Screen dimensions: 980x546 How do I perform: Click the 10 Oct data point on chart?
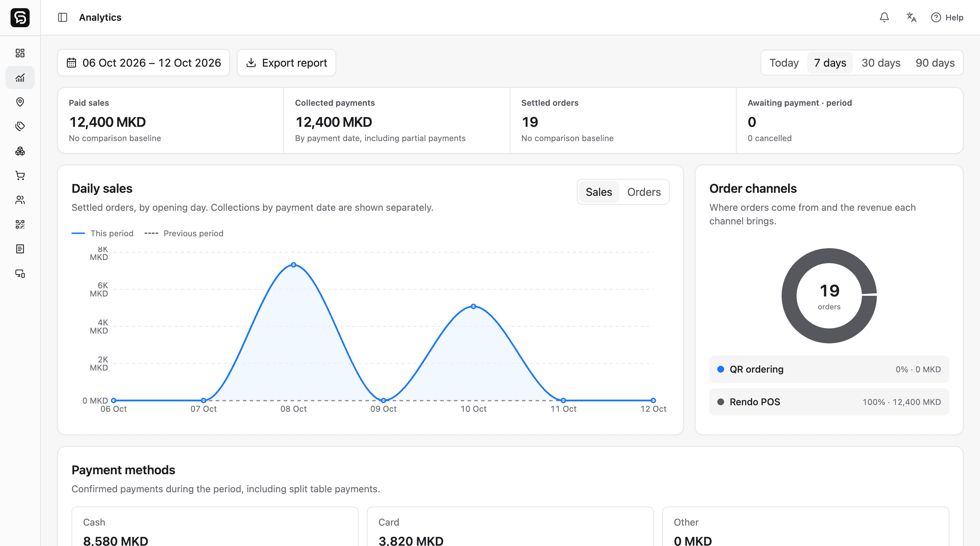point(473,306)
